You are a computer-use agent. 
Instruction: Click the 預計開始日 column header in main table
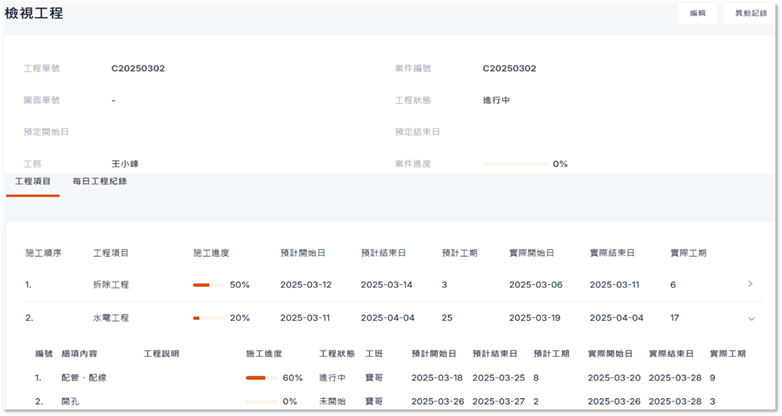click(302, 253)
